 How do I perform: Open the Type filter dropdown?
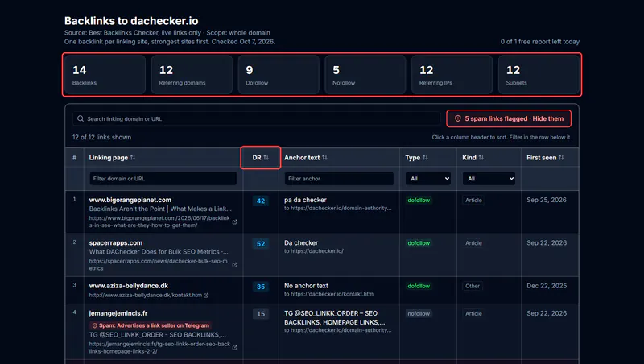(x=428, y=178)
